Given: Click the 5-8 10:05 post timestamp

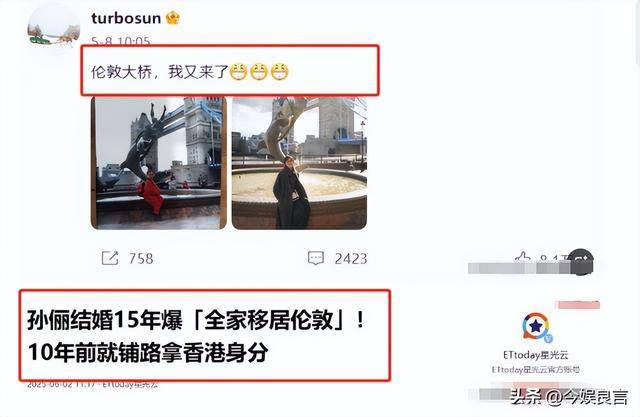Looking at the screenshot, I should click(x=120, y=41).
